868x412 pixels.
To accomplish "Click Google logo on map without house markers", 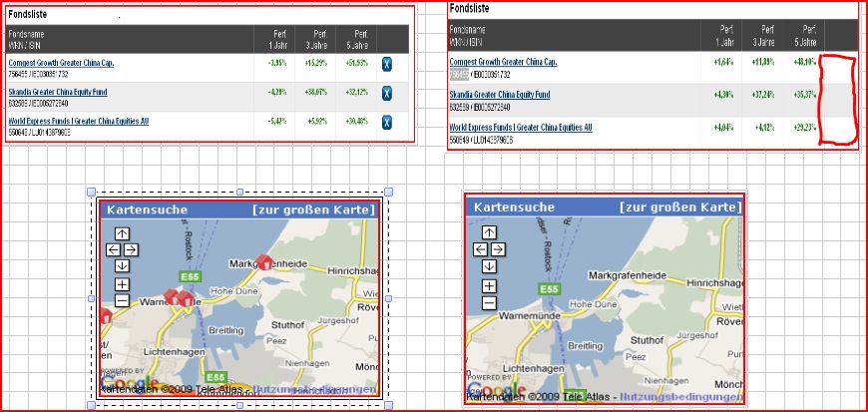I will tap(496, 389).
